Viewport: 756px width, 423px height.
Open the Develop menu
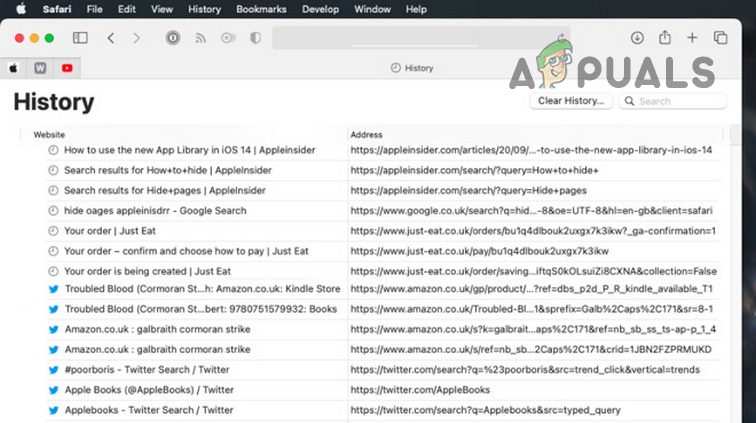click(321, 9)
